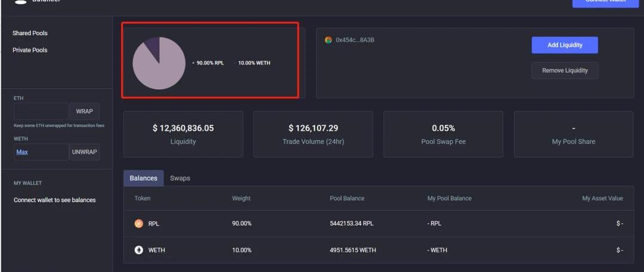Switch to the Swaps tab
The height and width of the screenshot is (272, 644).
tap(180, 178)
